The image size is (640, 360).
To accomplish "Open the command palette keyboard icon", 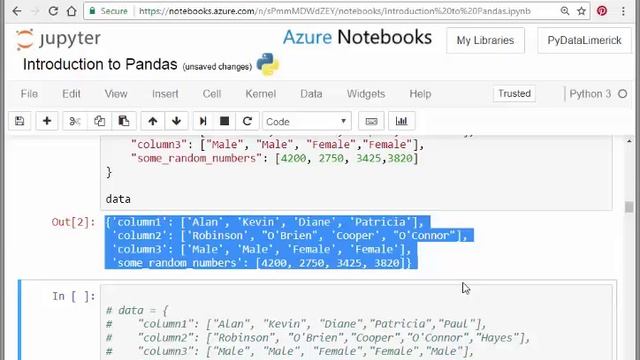I will [x=371, y=121].
